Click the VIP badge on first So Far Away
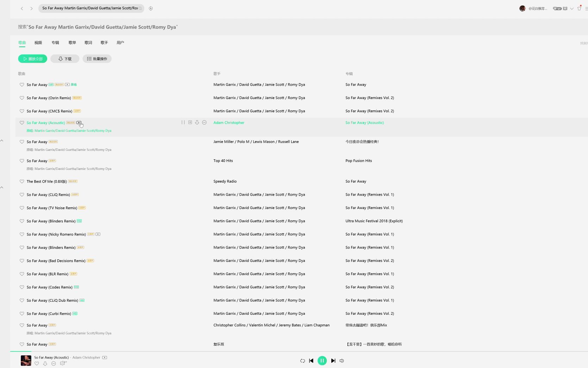 (x=51, y=85)
